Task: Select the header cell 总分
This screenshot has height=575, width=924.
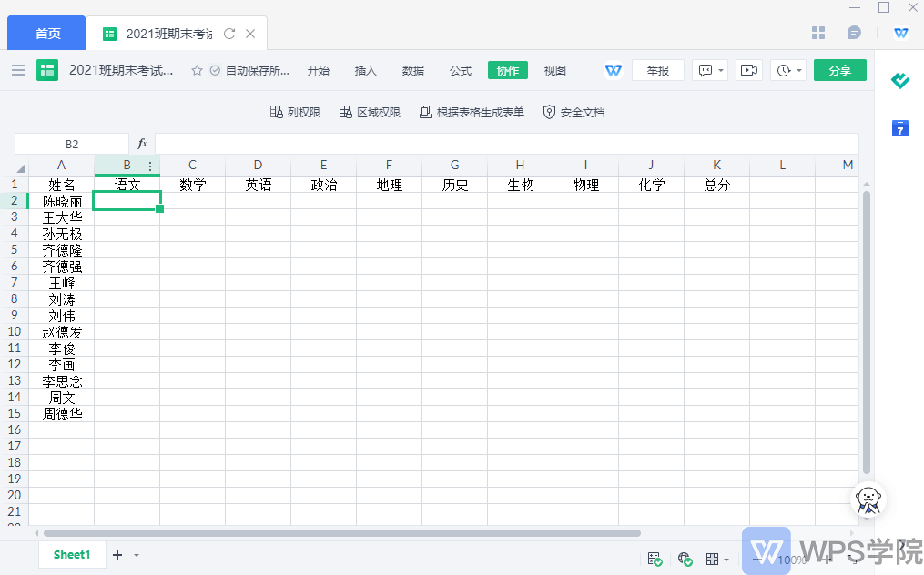Action: coord(716,185)
